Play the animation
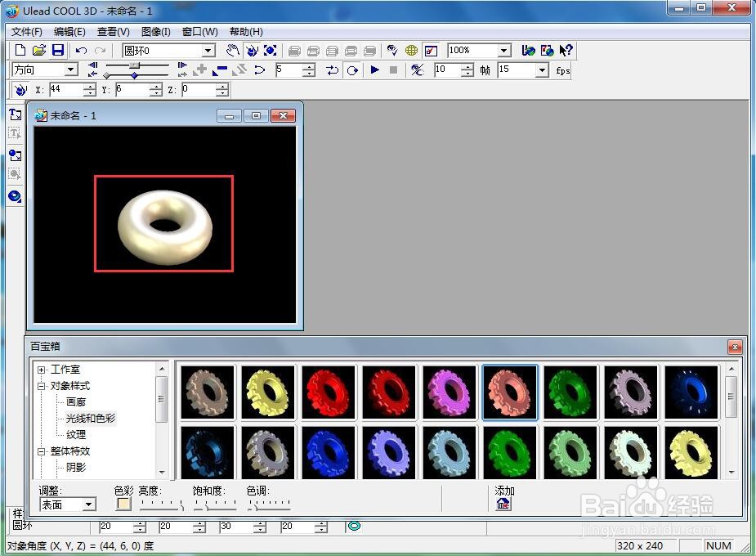The image size is (756, 556). point(374,70)
